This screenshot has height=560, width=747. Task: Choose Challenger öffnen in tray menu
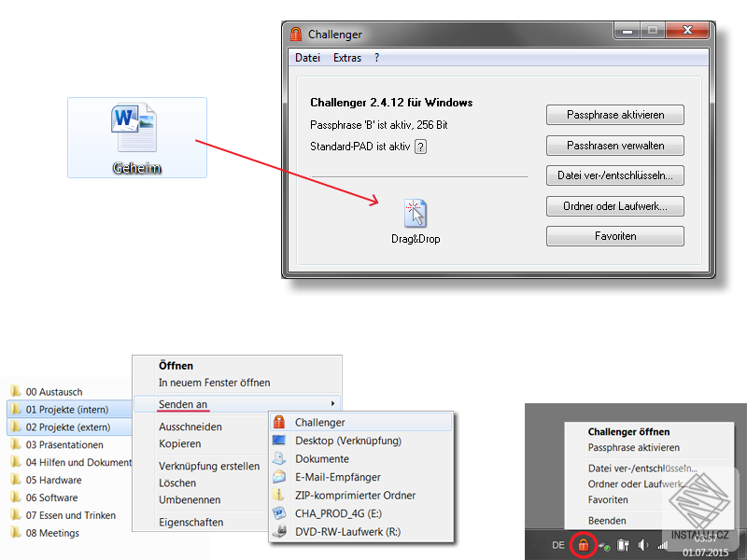(x=628, y=431)
